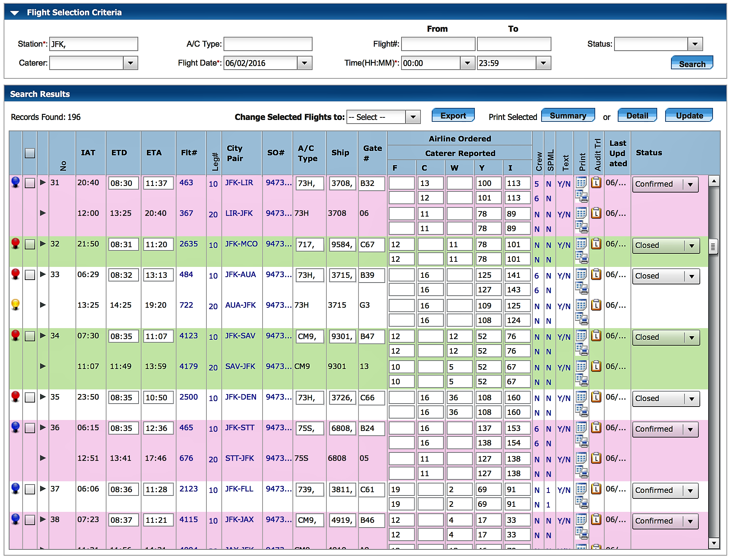The height and width of the screenshot is (560, 733).
Task: Click the red status bulb for flight 2500
Action: pyautogui.click(x=15, y=396)
